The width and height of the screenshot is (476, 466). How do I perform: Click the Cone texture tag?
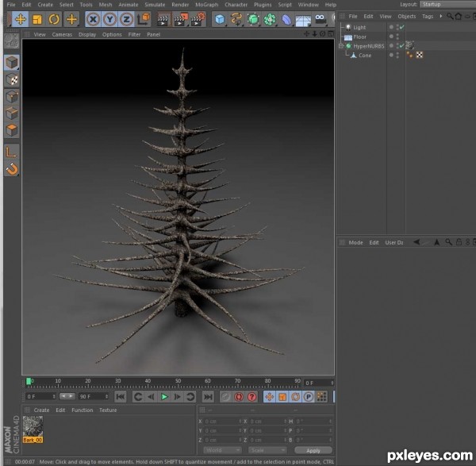coord(419,55)
